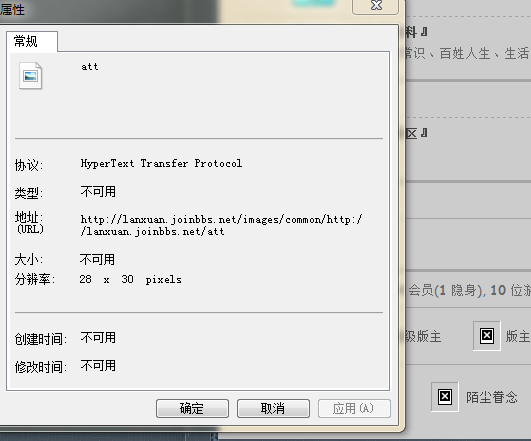Viewport: 531px width, 441px height.
Task: Open the 陌尘眷念 user link
Action: pyautogui.click(x=492, y=397)
